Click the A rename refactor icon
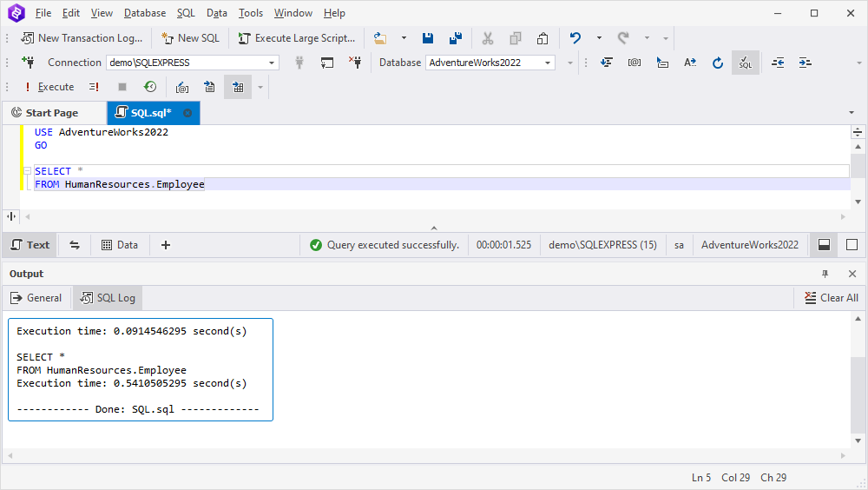 pos(690,63)
